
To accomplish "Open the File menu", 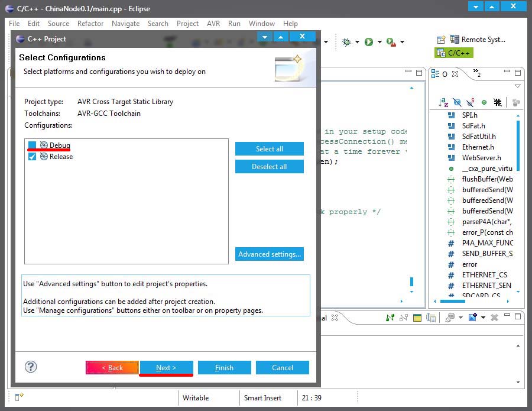I will tap(14, 24).
